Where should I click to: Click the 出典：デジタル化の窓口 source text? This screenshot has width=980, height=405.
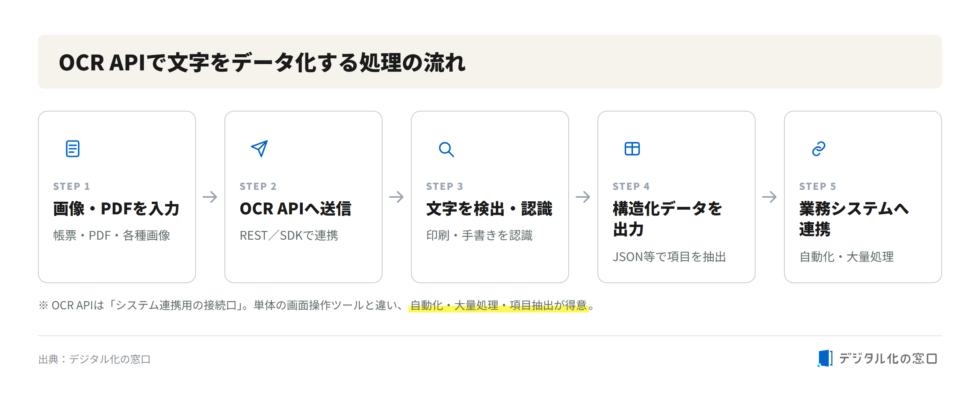[94, 359]
